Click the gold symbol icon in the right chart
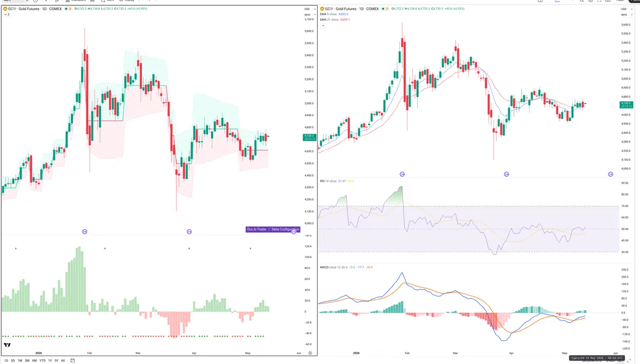 322,9
